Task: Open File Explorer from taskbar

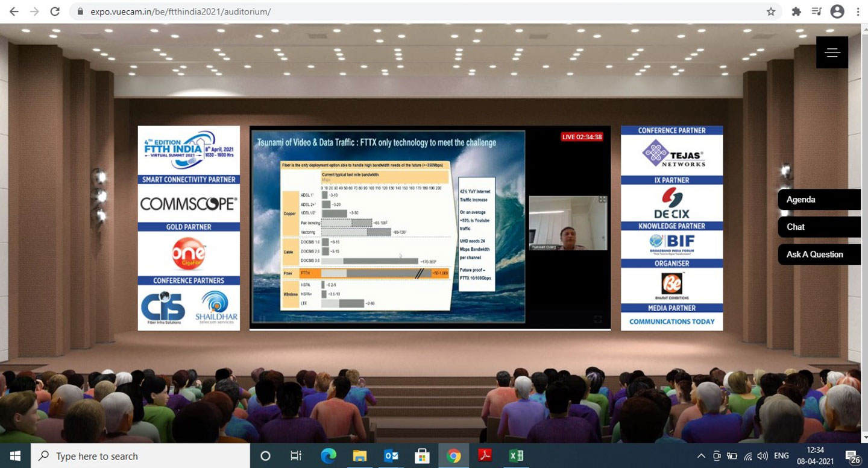Action: pos(359,456)
